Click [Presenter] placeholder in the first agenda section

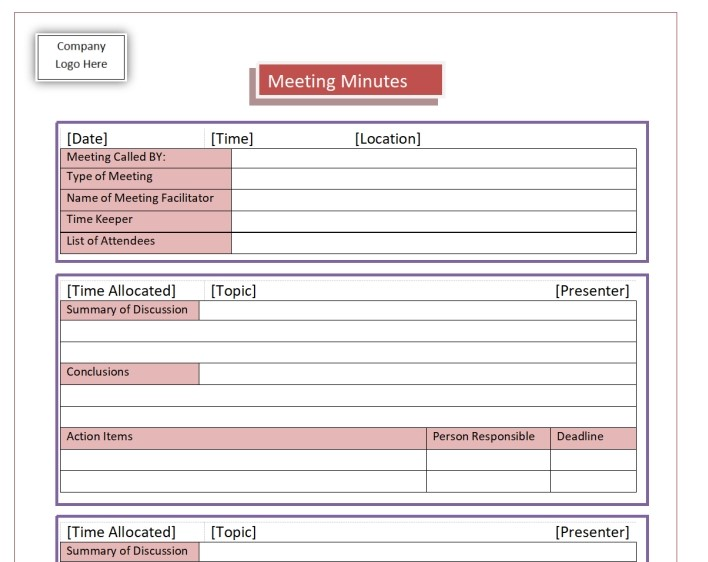coord(592,291)
